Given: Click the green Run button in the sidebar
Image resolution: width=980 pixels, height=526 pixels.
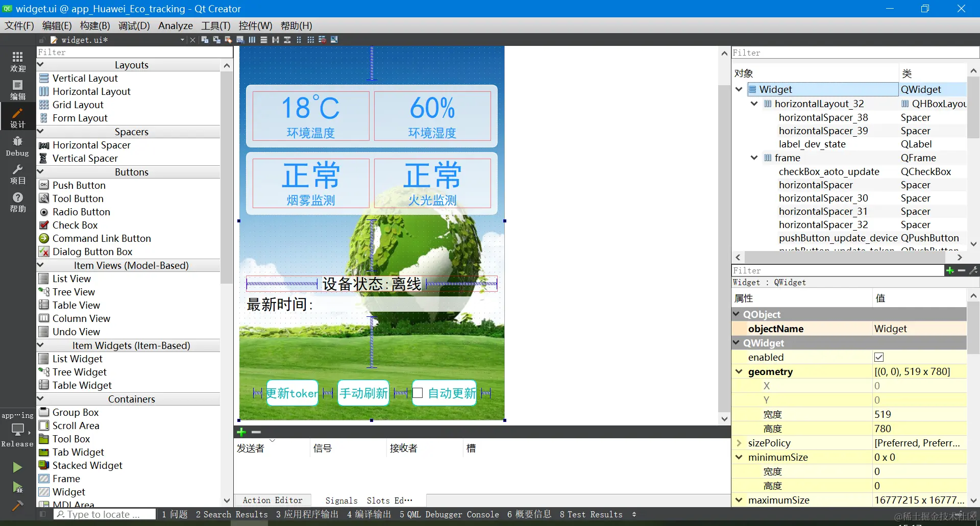Looking at the screenshot, I should (17, 467).
